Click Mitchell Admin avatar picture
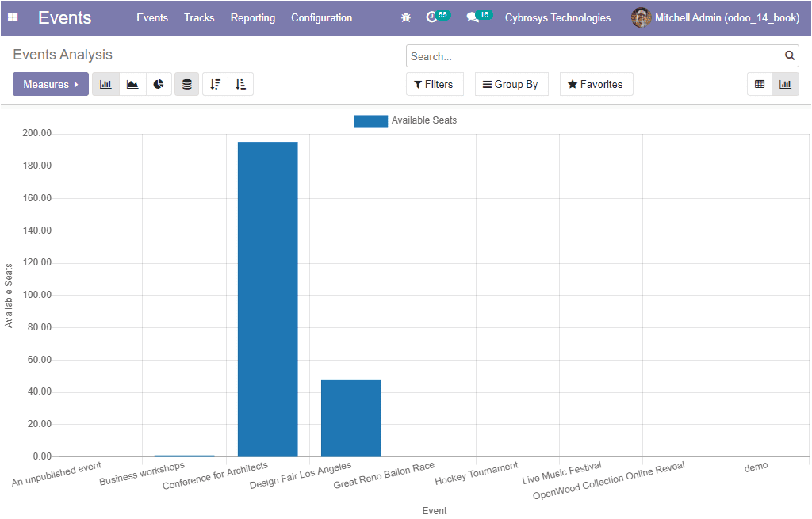Screen dimensions: 812x519 coord(641,17)
